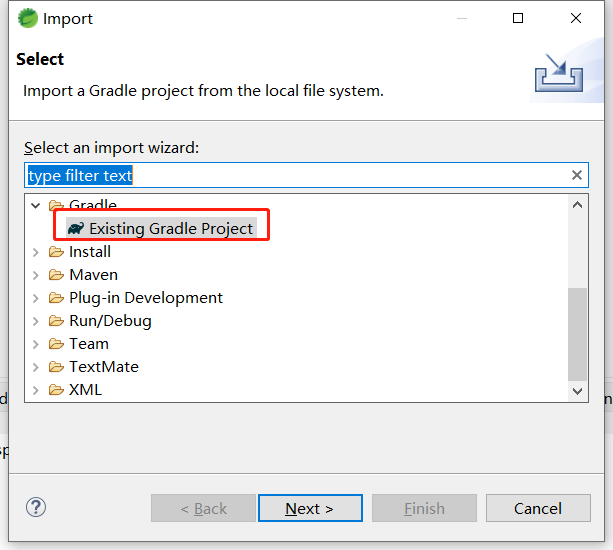Select the Run/Debug tree label
Viewport: 613px width, 550px height.
coord(110,321)
